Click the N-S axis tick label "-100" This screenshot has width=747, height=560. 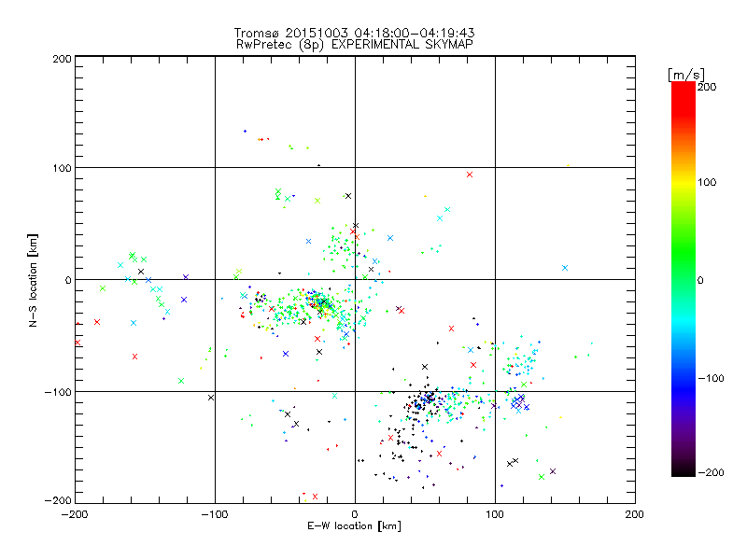coord(58,392)
